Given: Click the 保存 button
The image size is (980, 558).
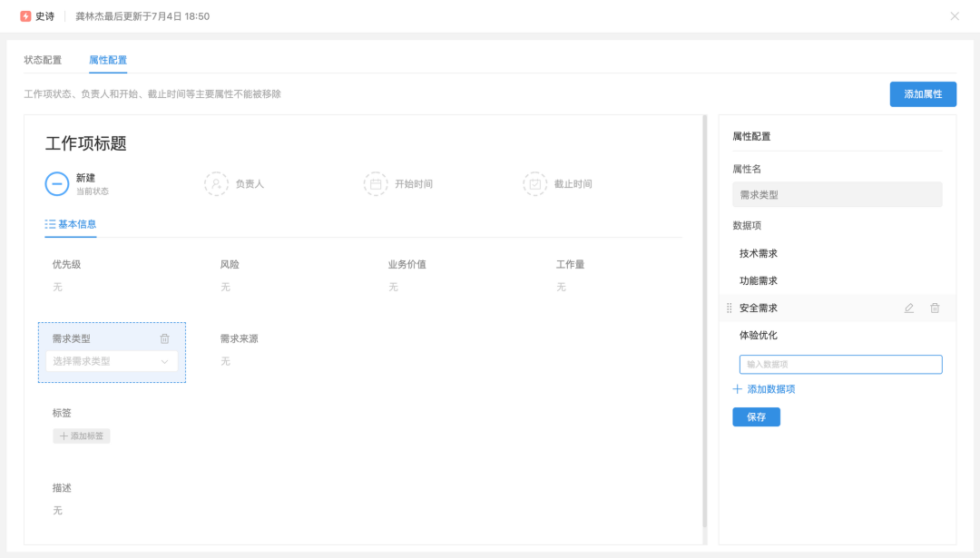Looking at the screenshot, I should click(x=756, y=416).
